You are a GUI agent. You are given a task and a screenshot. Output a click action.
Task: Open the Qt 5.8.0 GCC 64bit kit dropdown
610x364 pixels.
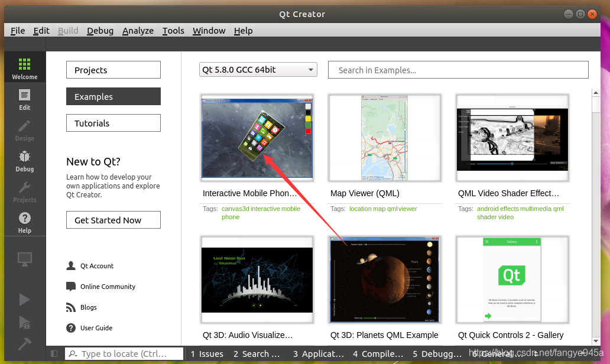pyautogui.click(x=258, y=69)
